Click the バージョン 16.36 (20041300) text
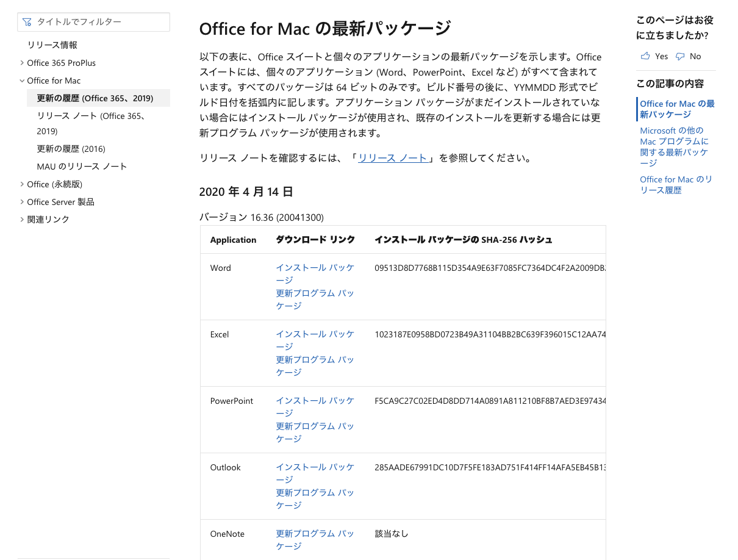 (262, 217)
